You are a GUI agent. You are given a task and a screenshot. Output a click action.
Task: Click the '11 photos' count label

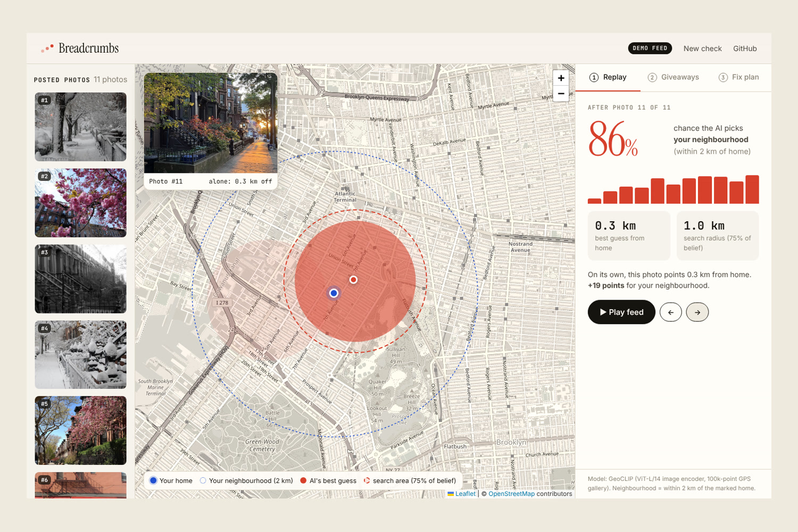[111, 79]
